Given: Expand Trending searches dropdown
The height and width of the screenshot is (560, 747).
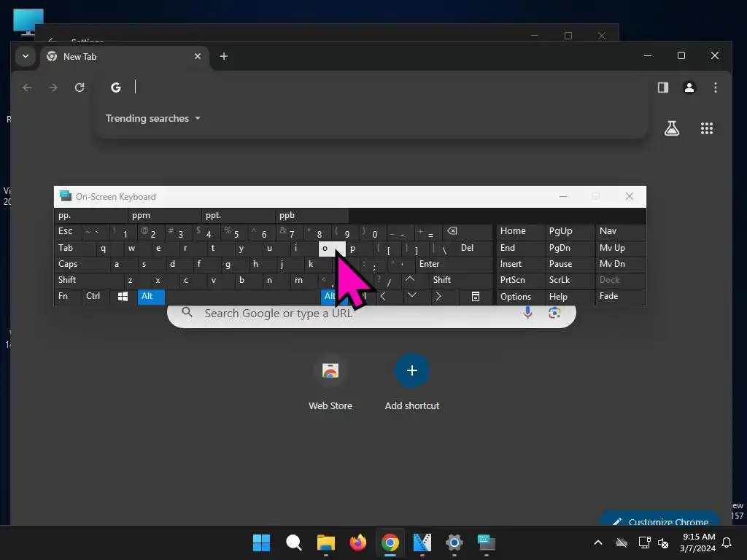Looking at the screenshot, I should coord(152,118).
